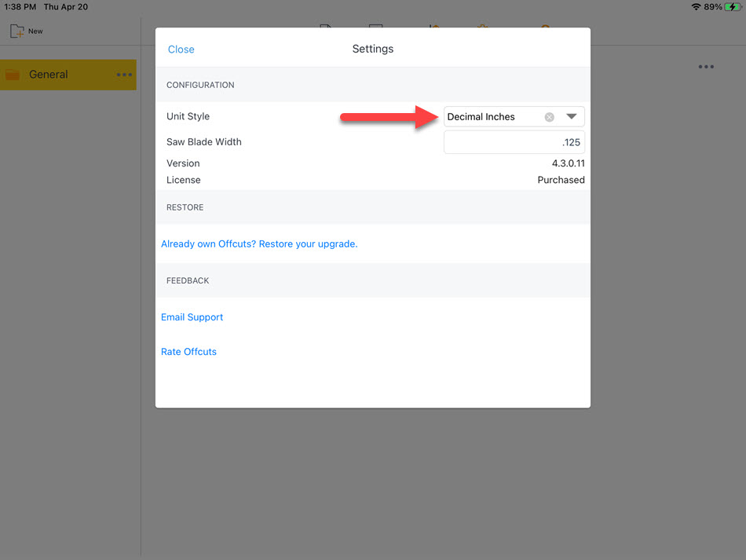The height and width of the screenshot is (560, 746).
Task: Focus the Saw Blade Width input field
Action: tap(514, 142)
